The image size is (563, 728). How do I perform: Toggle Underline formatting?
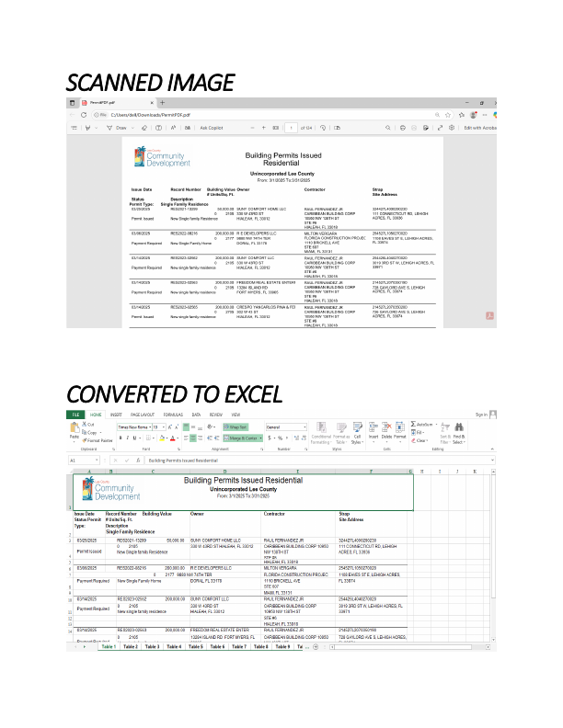[134, 438]
